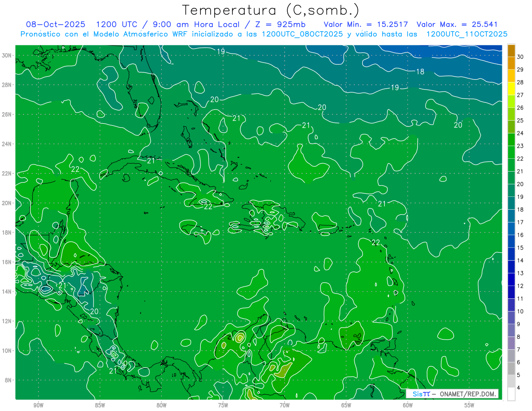
Task: Select "Valor Max. = 25.541" text
Action: click(x=458, y=24)
